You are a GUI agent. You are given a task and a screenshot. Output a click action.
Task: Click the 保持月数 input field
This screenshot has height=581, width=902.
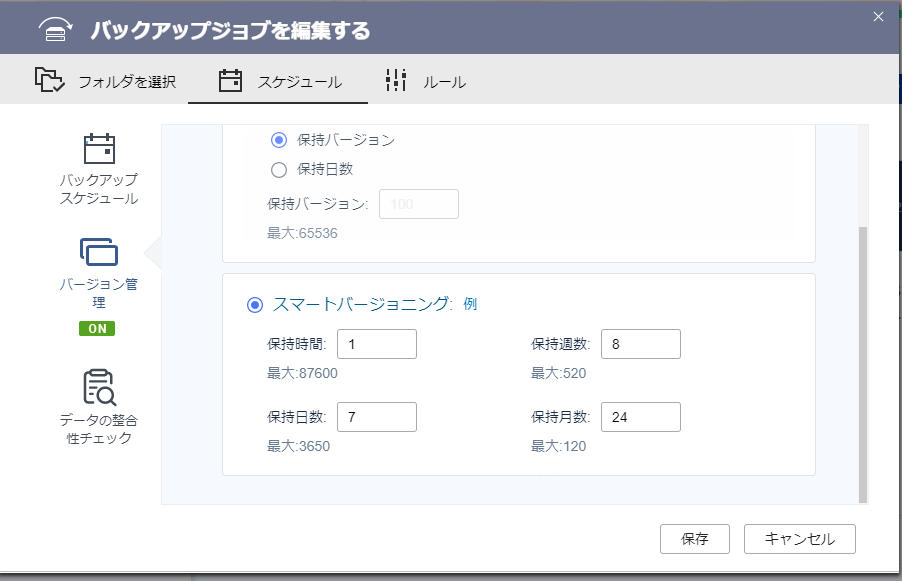pyautogui.click(x=641, y=417)
